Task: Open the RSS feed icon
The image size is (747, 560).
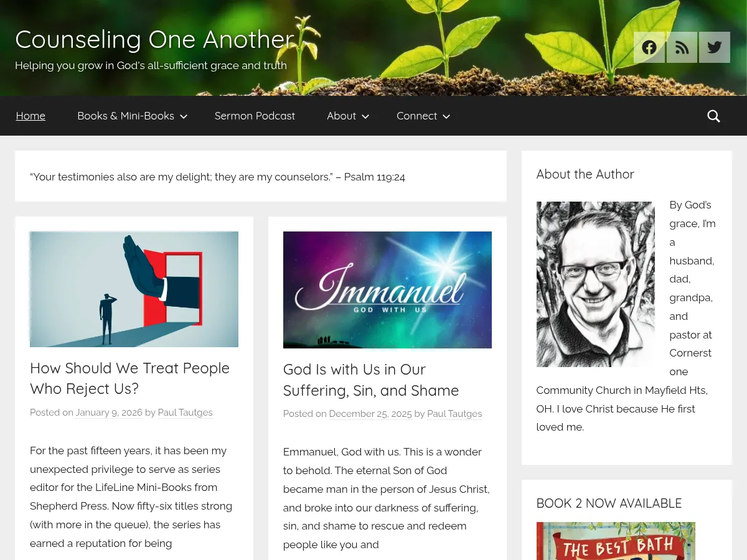Action: point(682,47)
